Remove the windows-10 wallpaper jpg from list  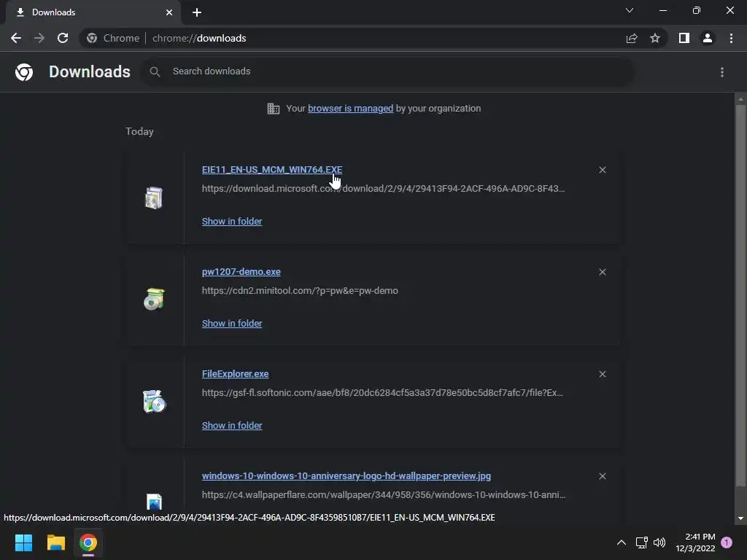[x=602, y=476]
